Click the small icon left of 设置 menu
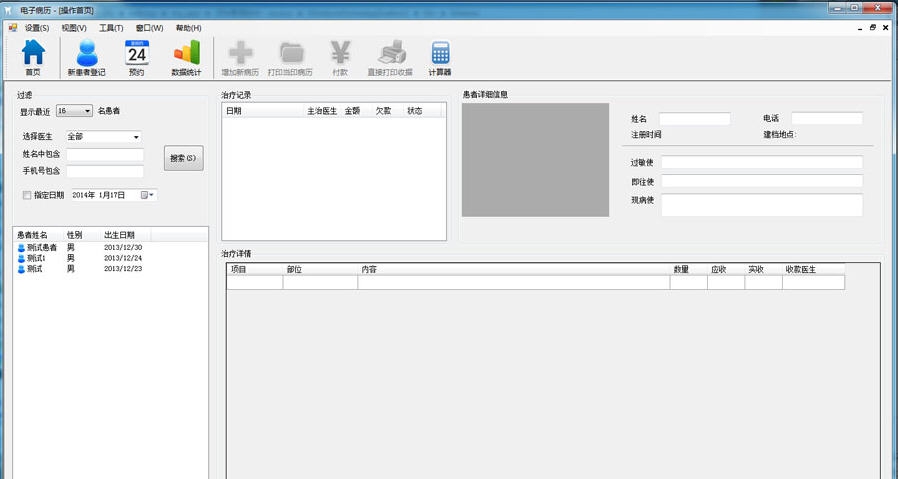Screen dimensions: 898x479 point(13,28)
